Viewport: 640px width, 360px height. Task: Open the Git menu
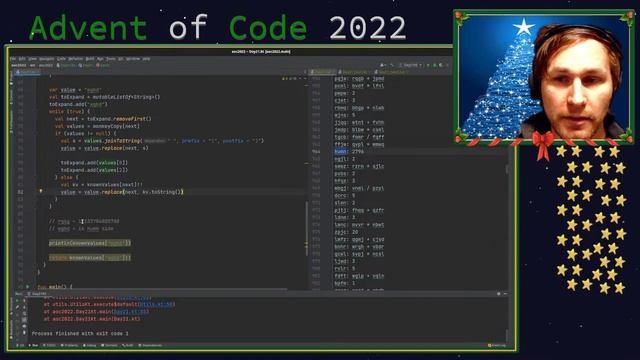pos(121,59)
